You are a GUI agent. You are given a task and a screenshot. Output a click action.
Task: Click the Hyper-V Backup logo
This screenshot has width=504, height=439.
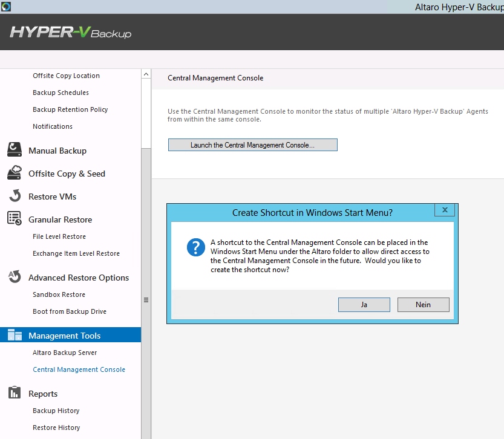point(71,32)
